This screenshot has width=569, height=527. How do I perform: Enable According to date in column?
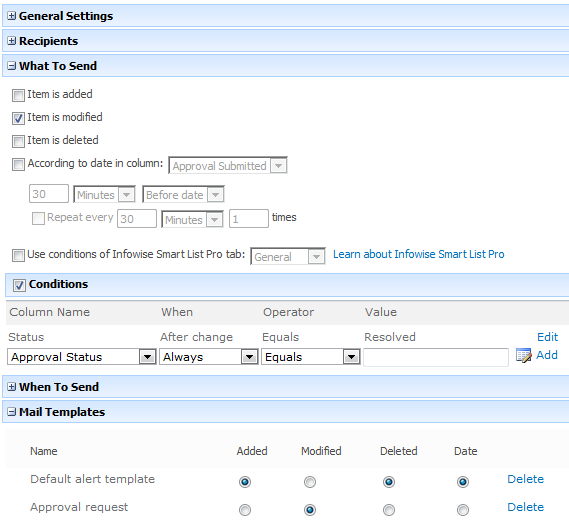(x=18, y=164)
